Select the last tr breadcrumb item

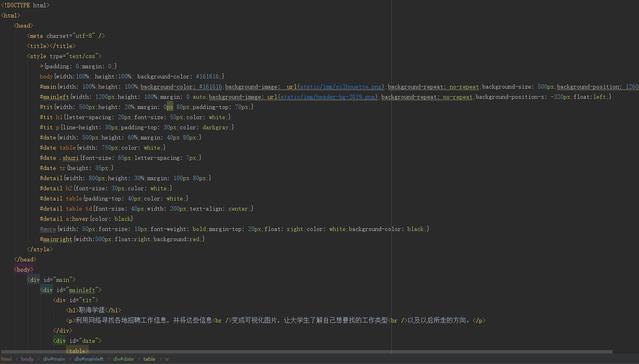166,359
